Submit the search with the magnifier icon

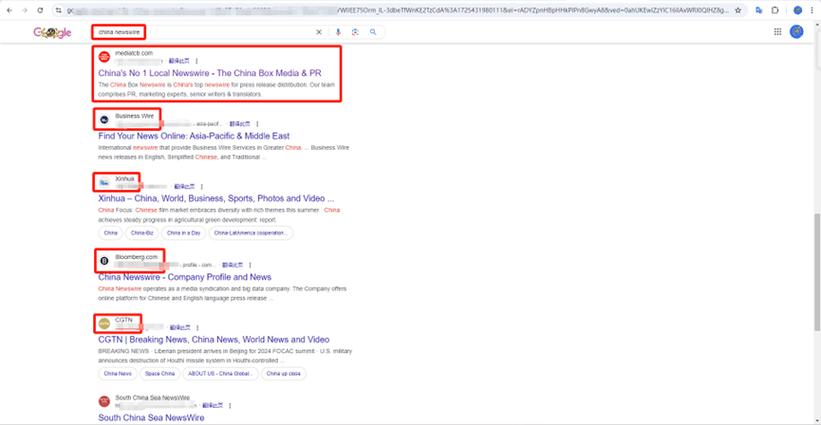coord(373,32)
